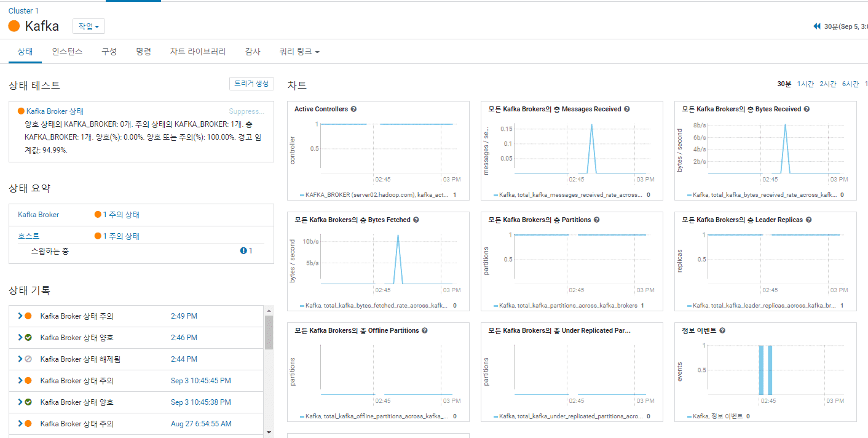
Task: Click the status history scrollbar up arrow
Action: point(269,311)
